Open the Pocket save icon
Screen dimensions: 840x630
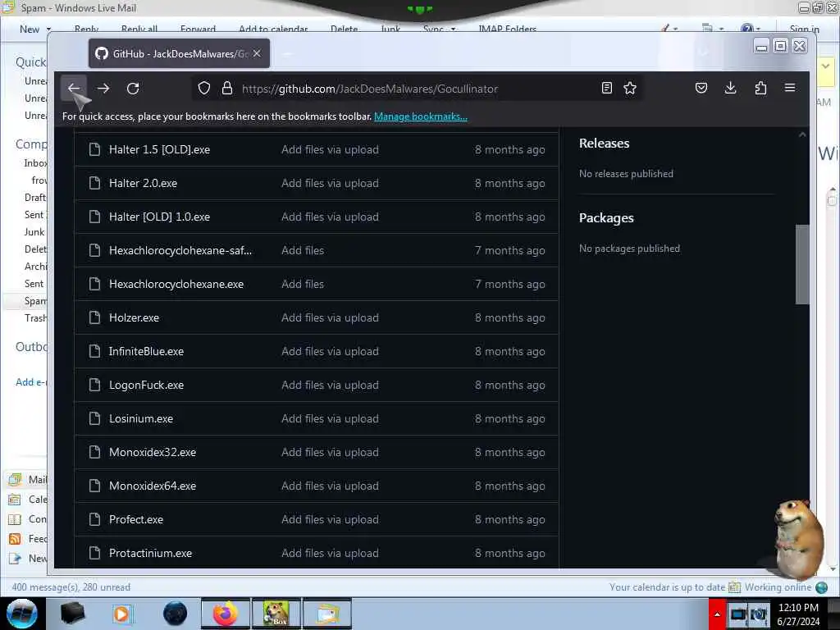tap(701, 89)
